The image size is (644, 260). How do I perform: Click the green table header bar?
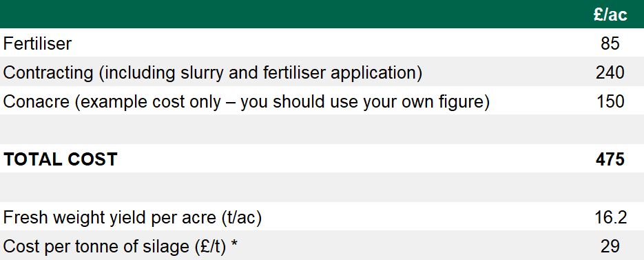(x=322, y=14)
